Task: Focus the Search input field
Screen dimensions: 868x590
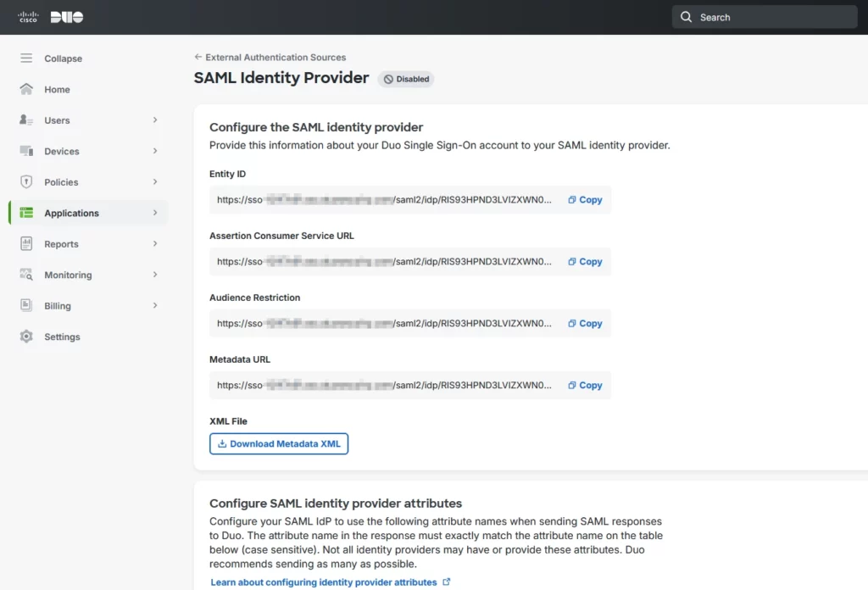Action: coord(765,17)
